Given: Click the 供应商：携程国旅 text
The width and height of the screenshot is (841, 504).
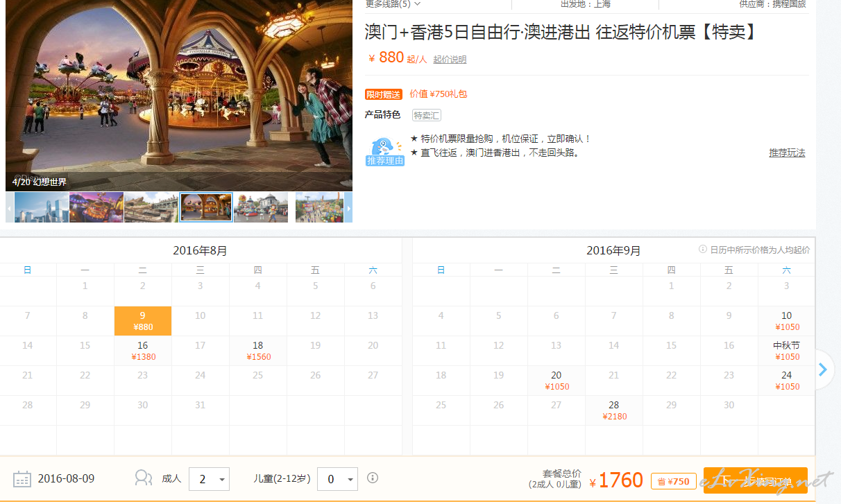Looking at the screenshot, I should [x=772, y=4].
